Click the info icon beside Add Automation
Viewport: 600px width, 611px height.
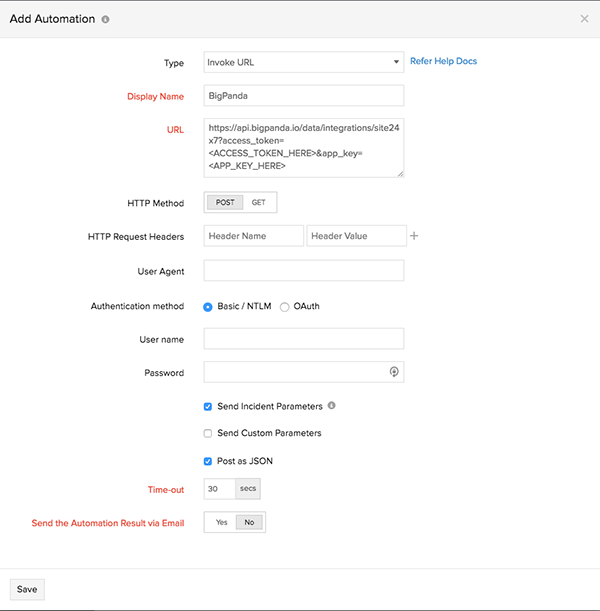click(x=105, y=19)
